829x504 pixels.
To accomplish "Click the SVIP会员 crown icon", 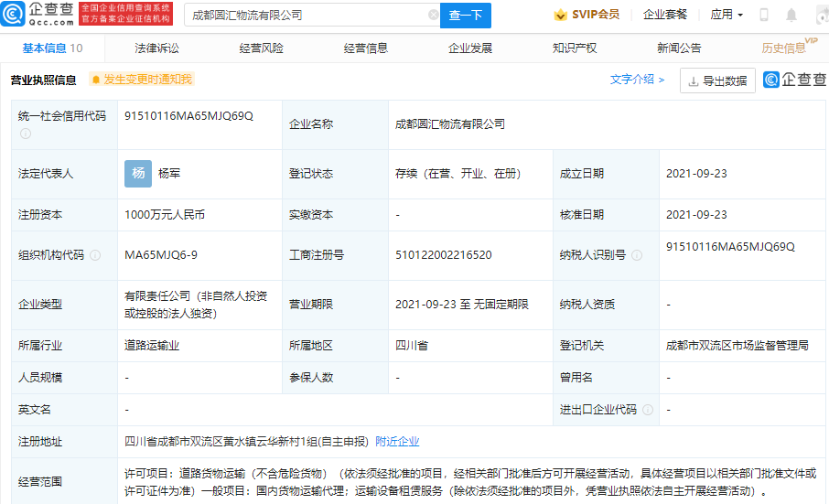I will (560, 16).
